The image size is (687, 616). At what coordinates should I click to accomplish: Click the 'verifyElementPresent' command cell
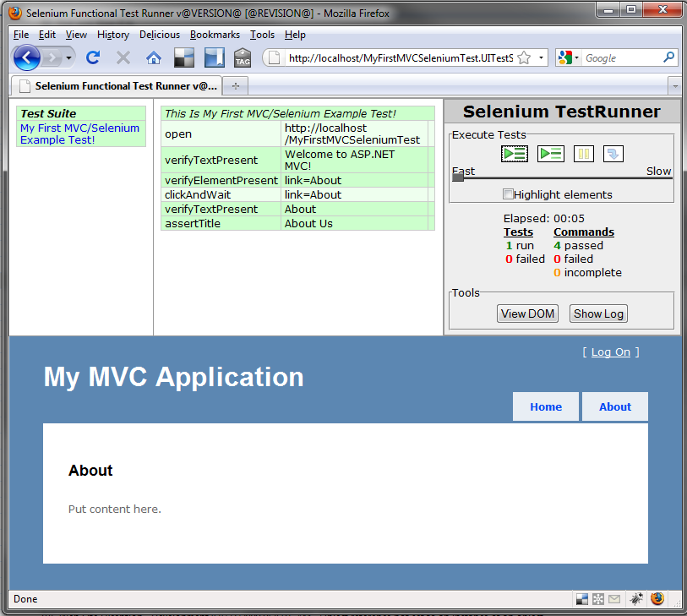pos(221,180)
